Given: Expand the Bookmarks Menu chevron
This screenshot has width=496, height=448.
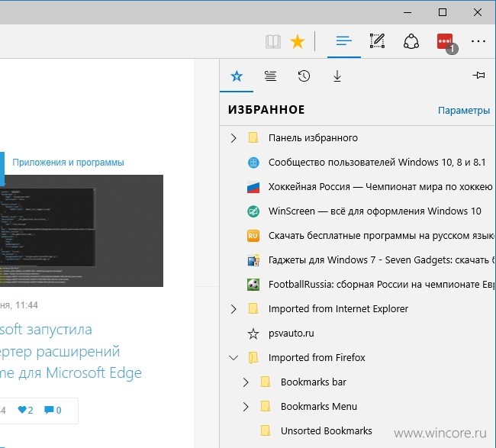Looking at the screenshot, I should [x=246, y=407].
